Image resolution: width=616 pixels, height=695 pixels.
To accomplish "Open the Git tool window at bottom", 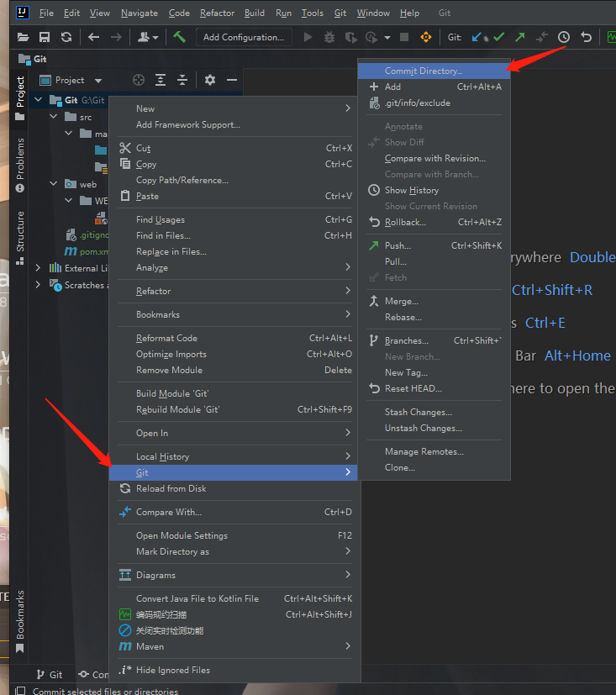I will pos(50,675).
